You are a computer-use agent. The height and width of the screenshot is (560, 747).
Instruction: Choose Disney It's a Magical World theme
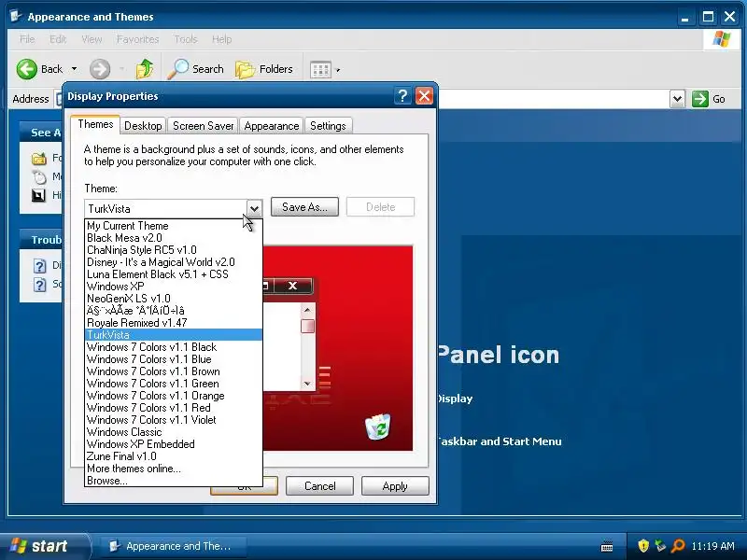tap(174, 262)
